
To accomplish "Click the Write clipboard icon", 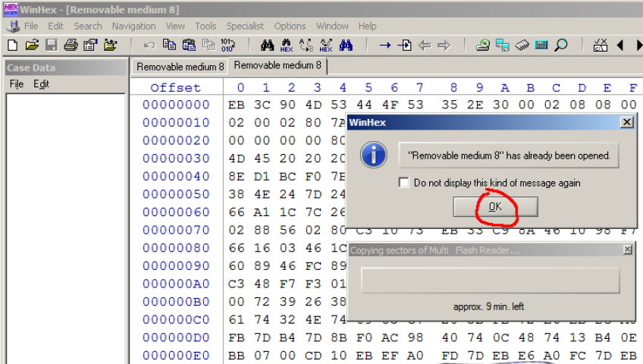I will coord(189,45).
